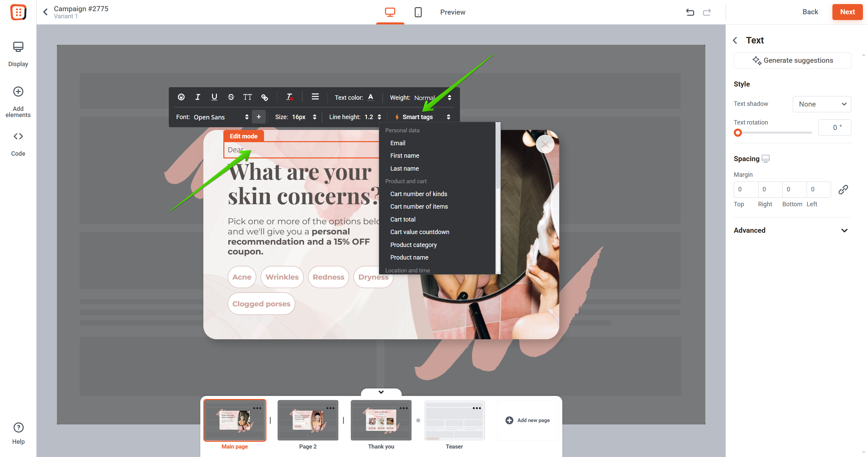Go back using the arrow beside Campaign #2775
Viewport: 868px width, 457px height.
click(x=45, y=12)
